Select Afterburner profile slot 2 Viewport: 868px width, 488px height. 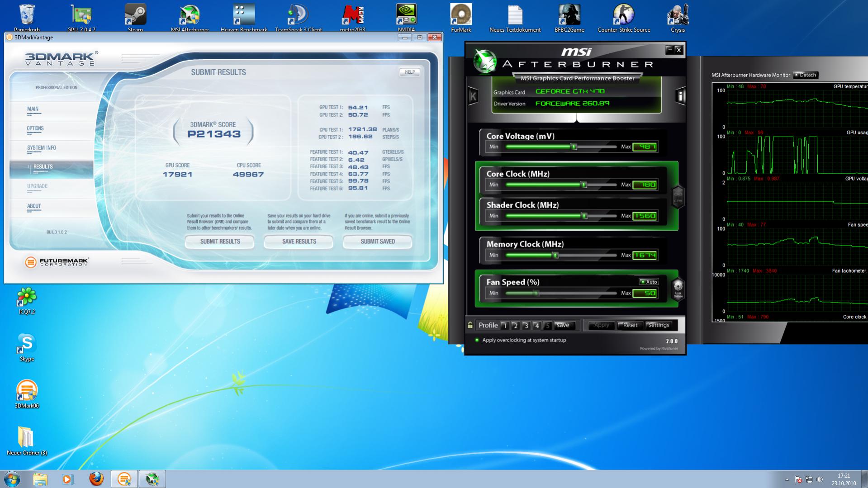point(515,325)
